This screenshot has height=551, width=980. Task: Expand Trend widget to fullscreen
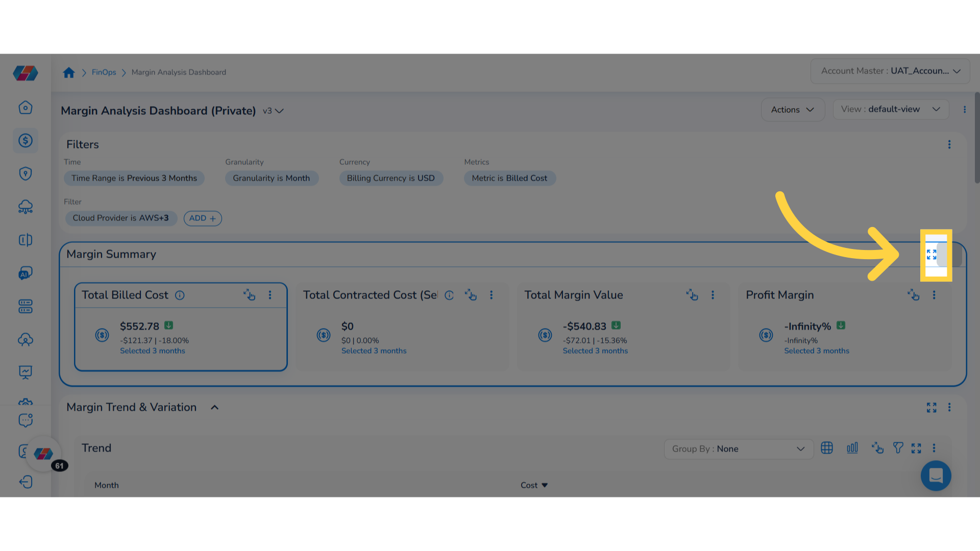[916, 448]
